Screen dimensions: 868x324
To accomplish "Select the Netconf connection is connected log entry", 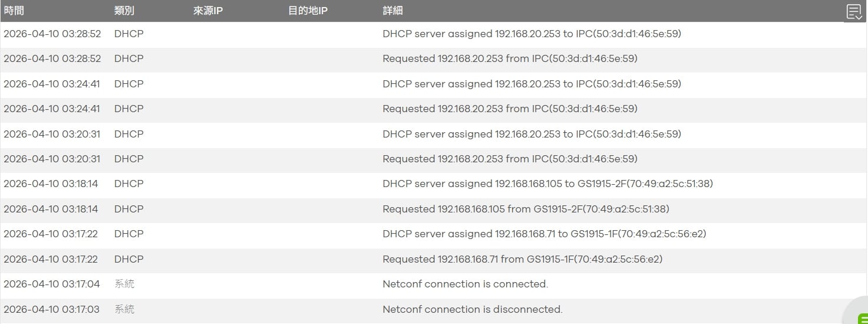I will [434, 284].
